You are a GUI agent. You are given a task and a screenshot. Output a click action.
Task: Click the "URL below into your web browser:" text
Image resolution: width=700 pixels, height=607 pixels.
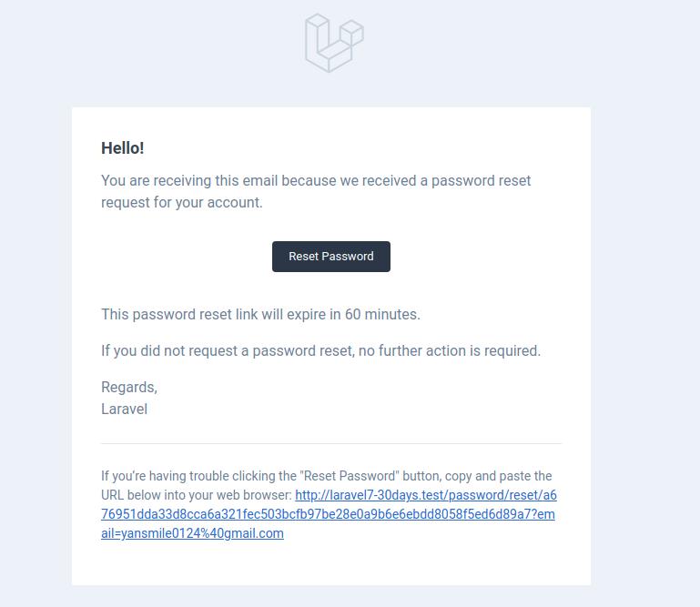(x=197, y=495)
